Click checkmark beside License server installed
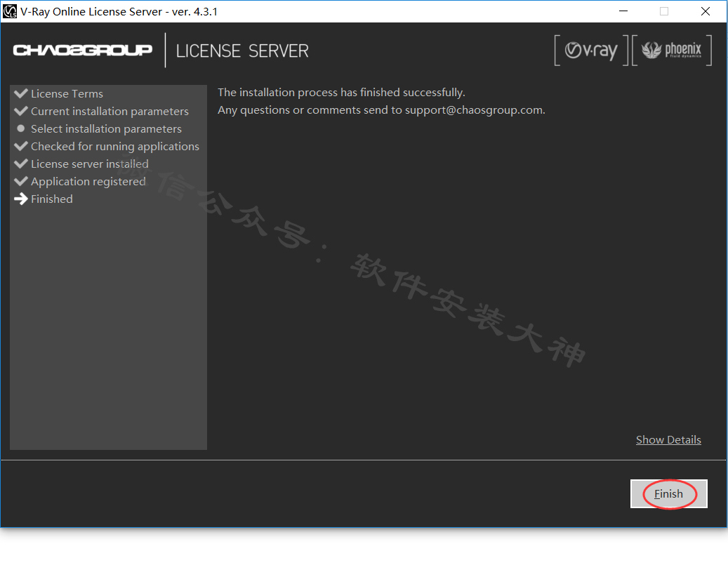This screenshot has height=565, width=728. click(21, 164)
